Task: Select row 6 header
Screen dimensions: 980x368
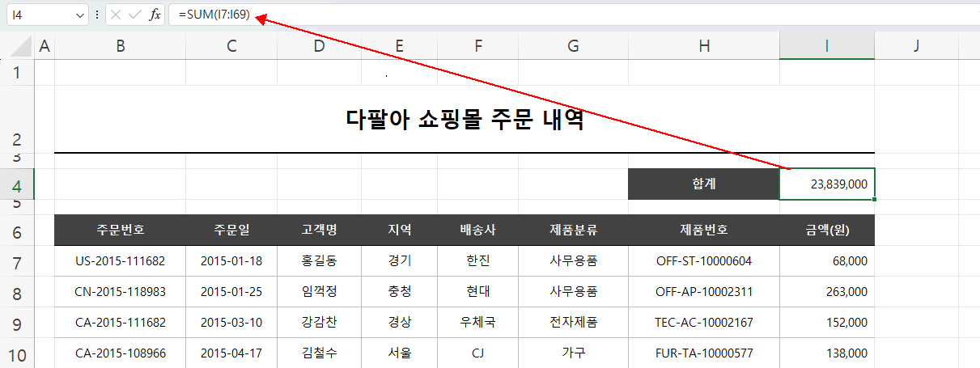Action: (18, 231)
